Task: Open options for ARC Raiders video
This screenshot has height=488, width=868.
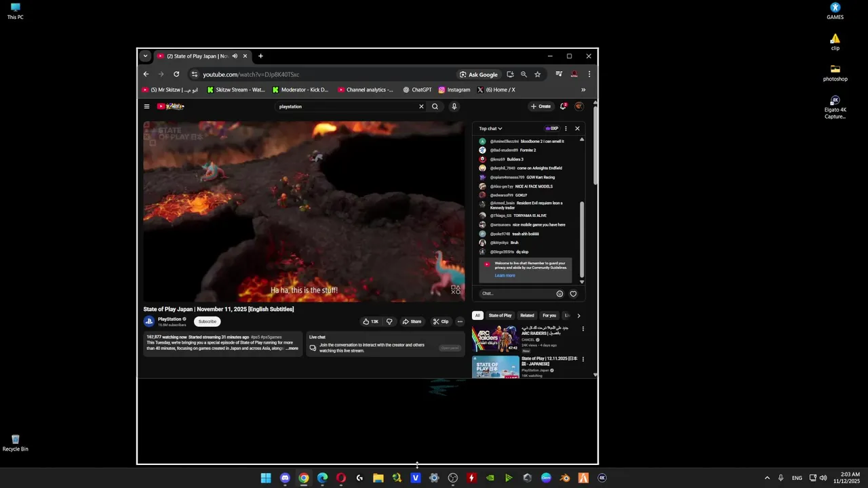Action: (583, 329)
